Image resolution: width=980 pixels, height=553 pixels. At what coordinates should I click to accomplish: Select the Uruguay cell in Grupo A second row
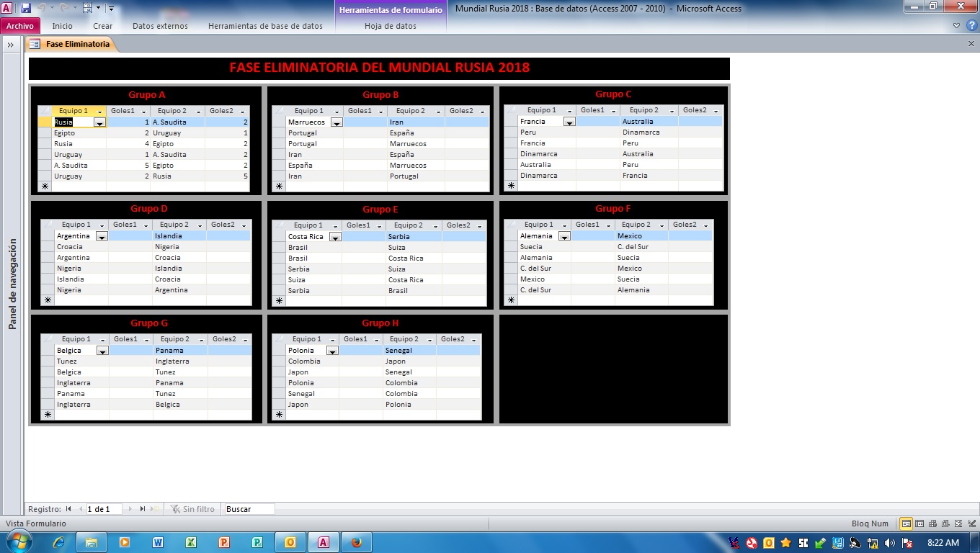(177, 133)
